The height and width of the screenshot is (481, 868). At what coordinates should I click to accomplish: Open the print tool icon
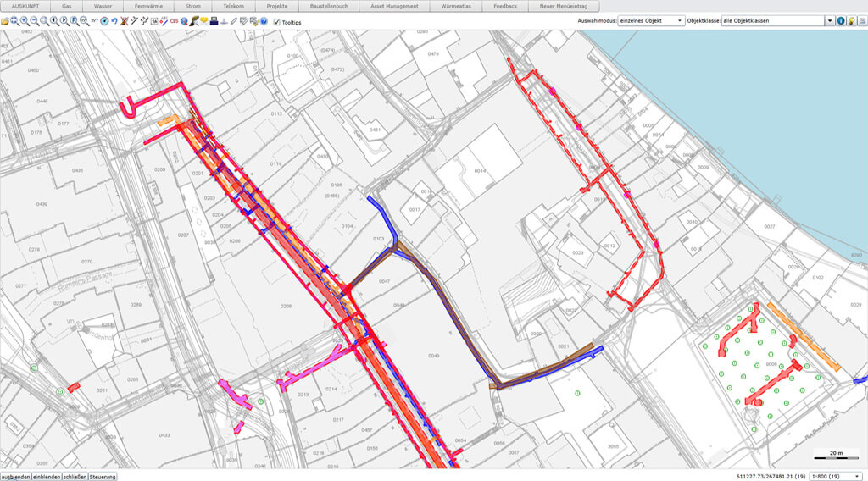pos(214,20)
